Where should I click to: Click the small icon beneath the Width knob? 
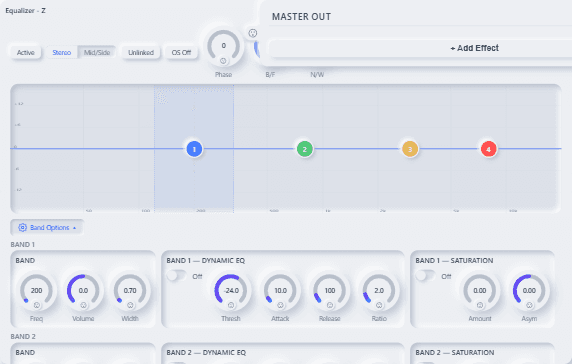(130, 305)
